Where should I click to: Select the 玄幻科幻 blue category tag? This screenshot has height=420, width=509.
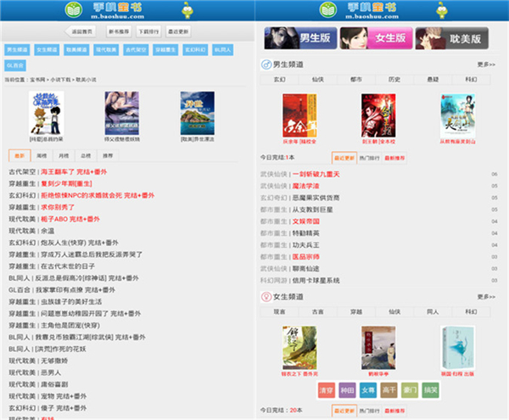coord(195,50)
